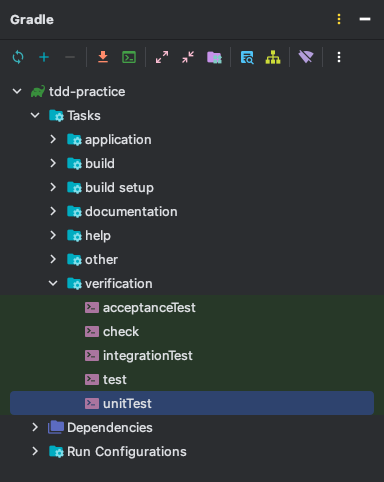Select the Dependencies label

pos(110,428)
